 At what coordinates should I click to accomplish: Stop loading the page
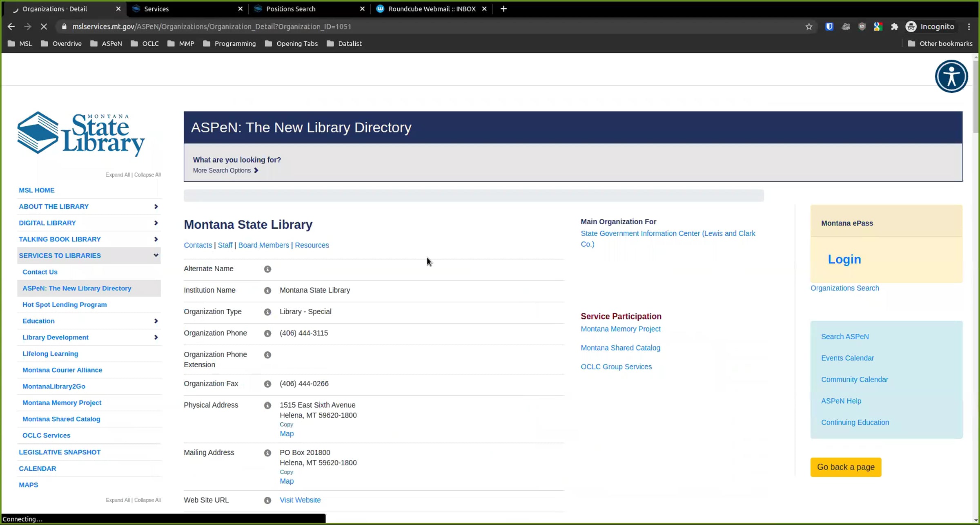[x=44, y=27]
